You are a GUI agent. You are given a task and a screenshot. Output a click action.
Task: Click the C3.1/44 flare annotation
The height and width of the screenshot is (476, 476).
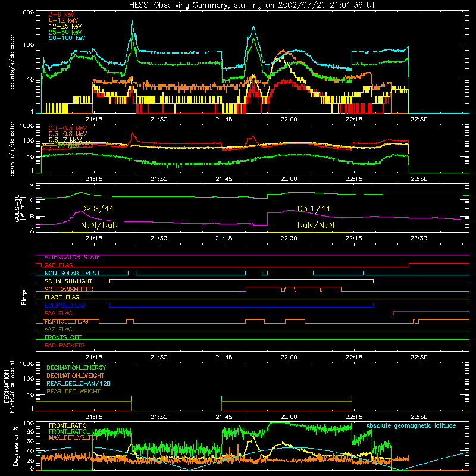coord(314,209)
